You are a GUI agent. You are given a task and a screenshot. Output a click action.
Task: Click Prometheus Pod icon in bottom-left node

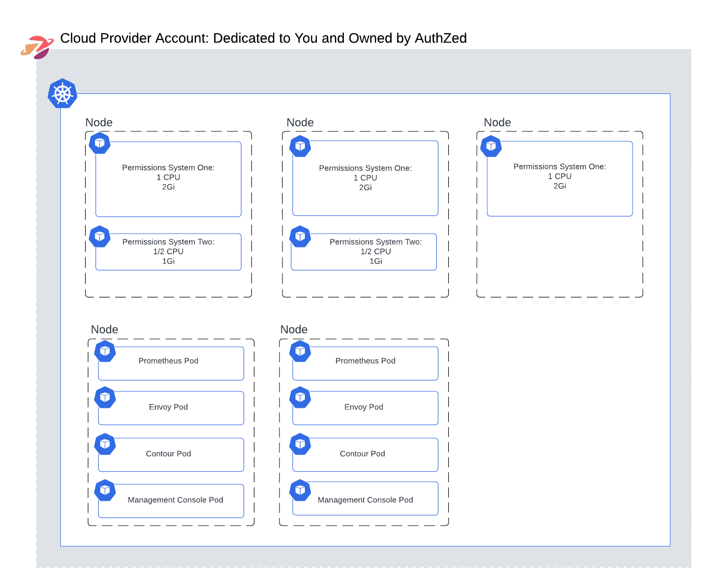(x=105, y=351)
